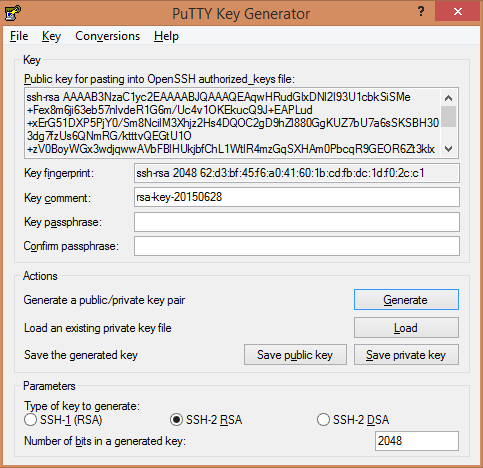This screenshot has height=468, width=483.
Task: Click the Confirm passphrase input field
Action: coord(297,246)
